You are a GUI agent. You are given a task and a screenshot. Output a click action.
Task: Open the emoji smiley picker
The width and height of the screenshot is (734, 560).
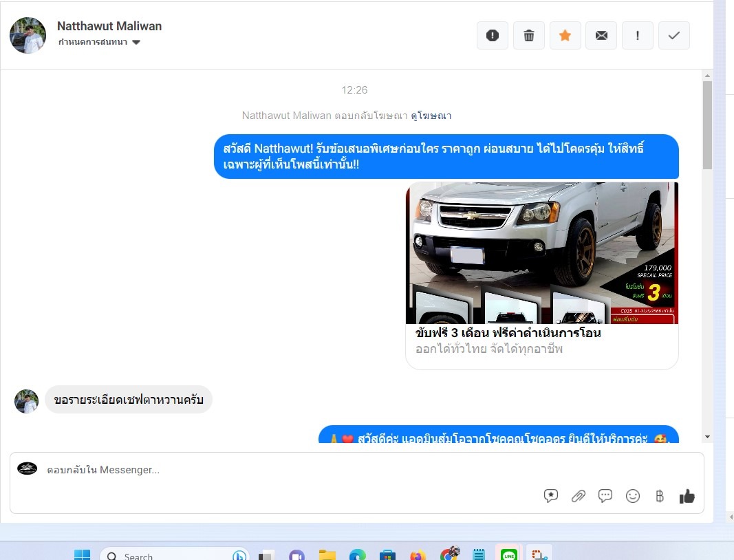[633, 496]
